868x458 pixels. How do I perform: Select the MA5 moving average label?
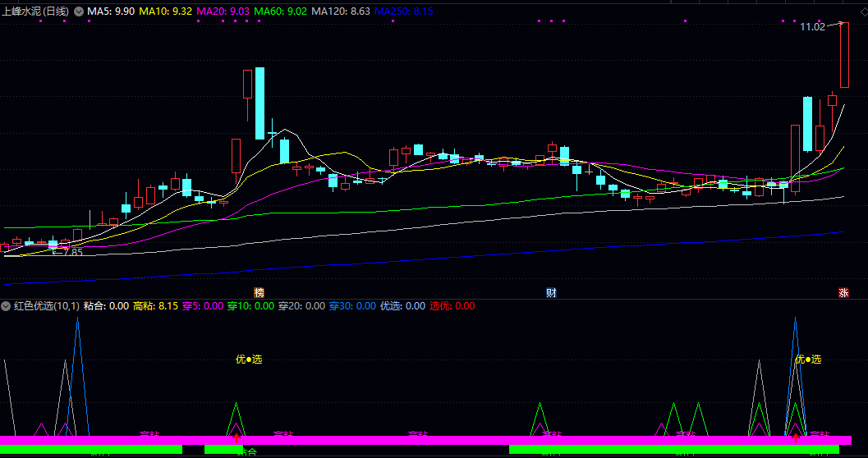(111, 11)
